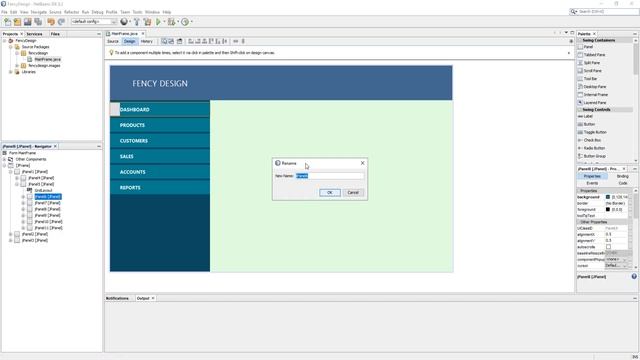The height and width of the screenshot is (360, 640).
Task: Toggle the autoscrolls property checkbox
Action: [x=608, y=247]
